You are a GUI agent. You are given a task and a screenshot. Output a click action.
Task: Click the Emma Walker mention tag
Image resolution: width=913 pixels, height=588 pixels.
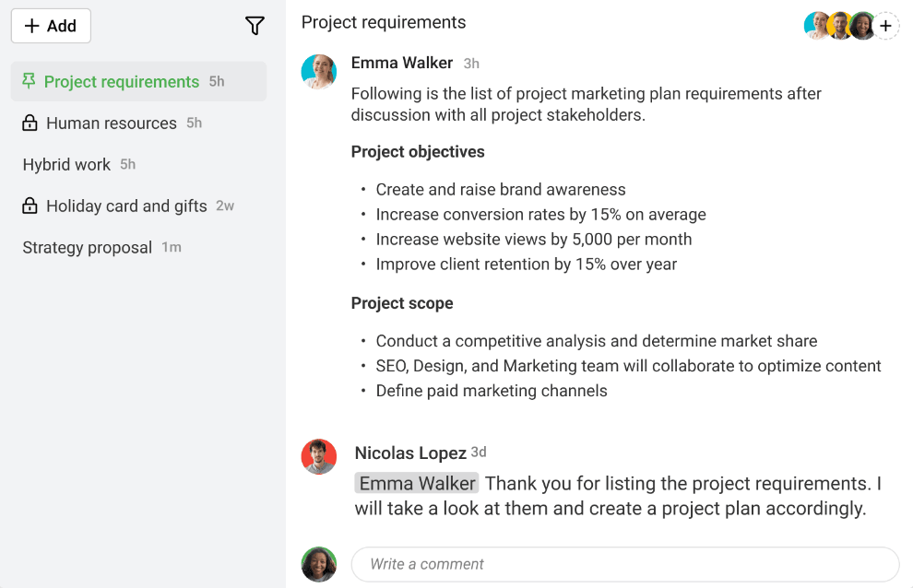[x=416, y=483]
